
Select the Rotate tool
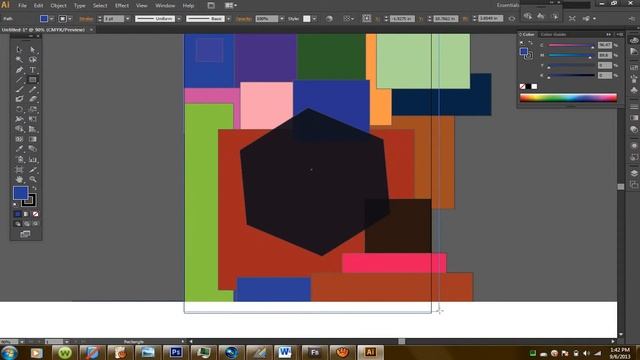click(x=19, y=109)
